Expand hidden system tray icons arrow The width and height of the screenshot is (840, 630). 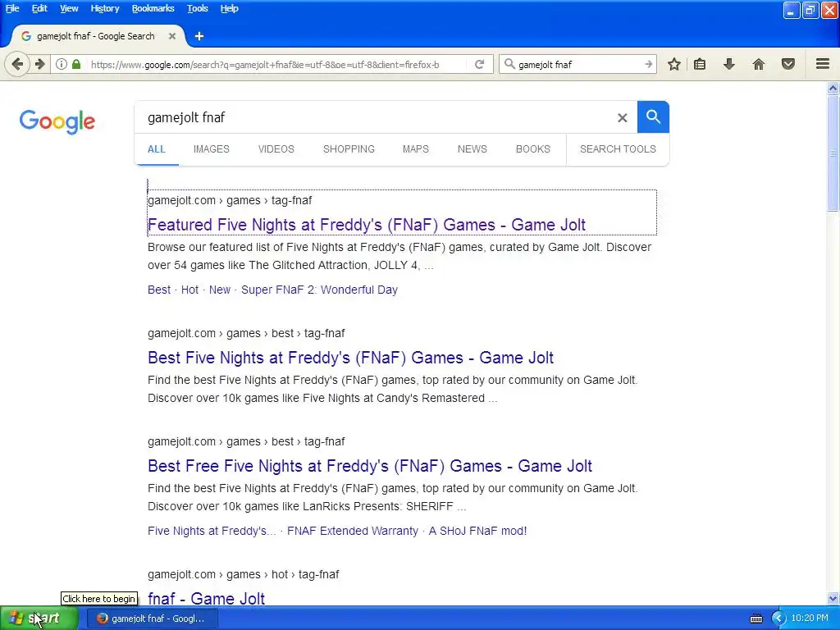pyautogui.click(x=778, y=619)
